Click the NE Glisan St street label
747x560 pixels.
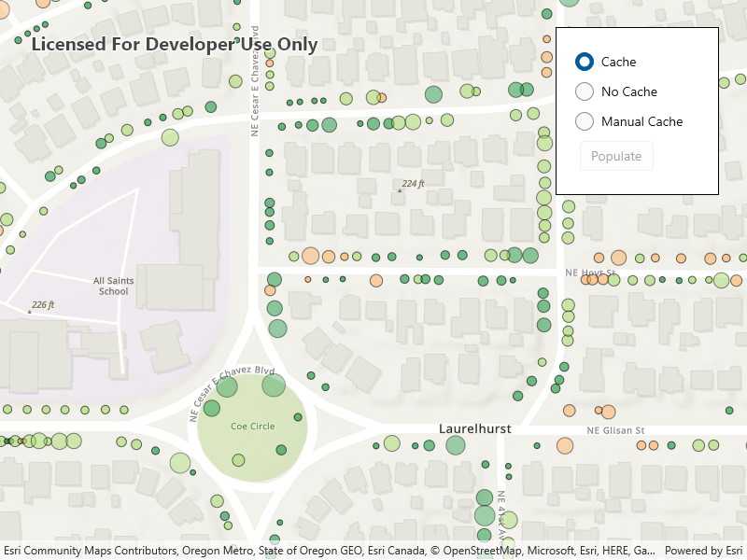615,430
